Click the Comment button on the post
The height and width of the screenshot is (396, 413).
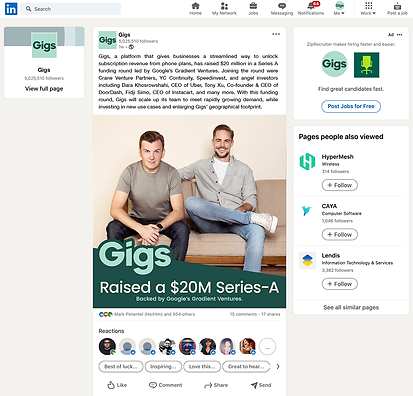pyautogui.click(x=166, y=385)
